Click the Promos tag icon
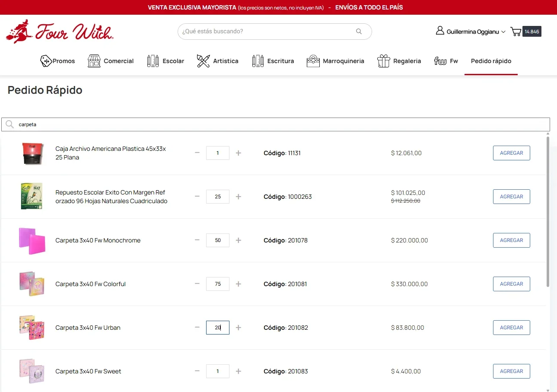Image resolution: width=557 pixels, height=392 pixels. [x=46, y=61]
